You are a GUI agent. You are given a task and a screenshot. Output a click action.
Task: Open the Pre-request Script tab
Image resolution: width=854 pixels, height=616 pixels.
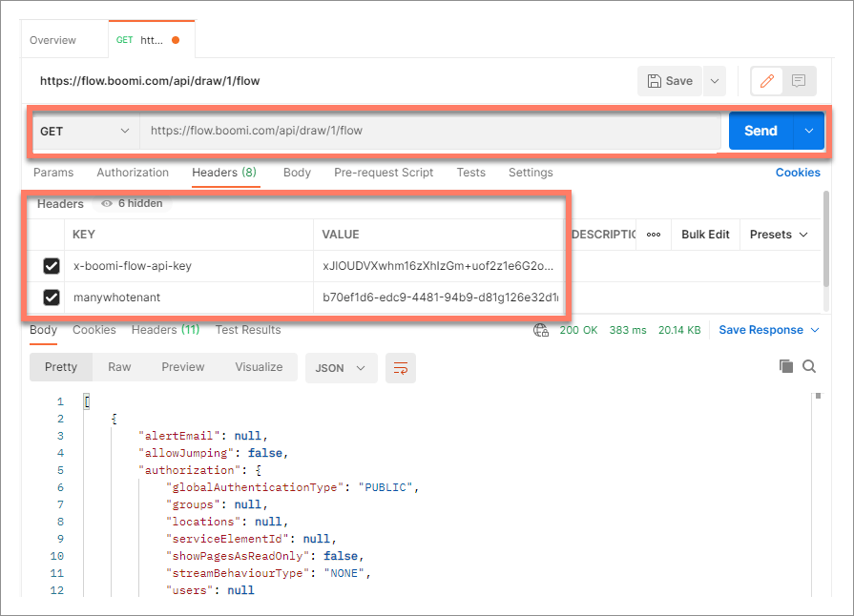coord(384,173)
